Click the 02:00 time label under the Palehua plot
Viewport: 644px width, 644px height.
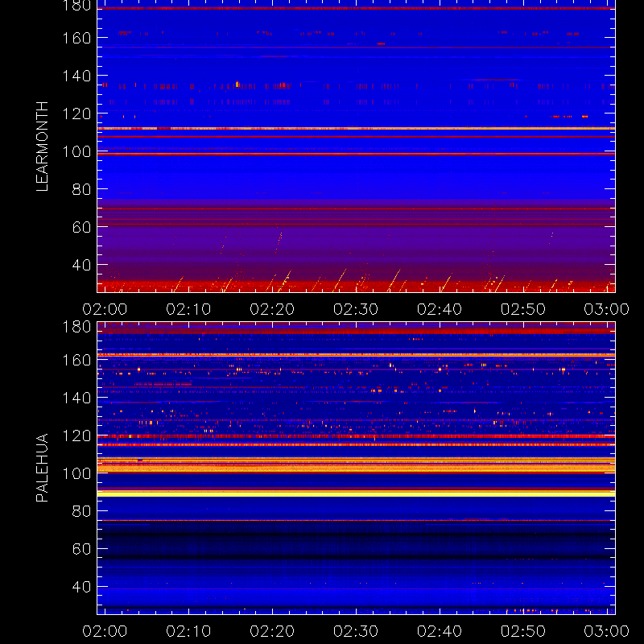click(x=105, y=631)
